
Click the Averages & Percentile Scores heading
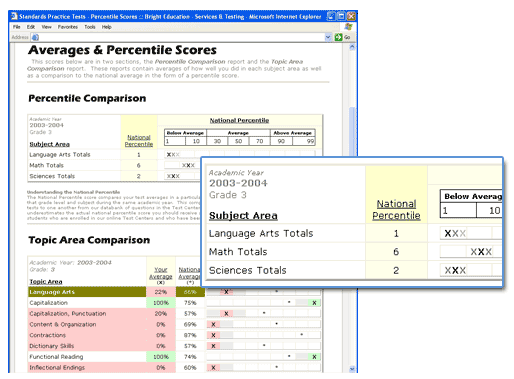point(122,50)
